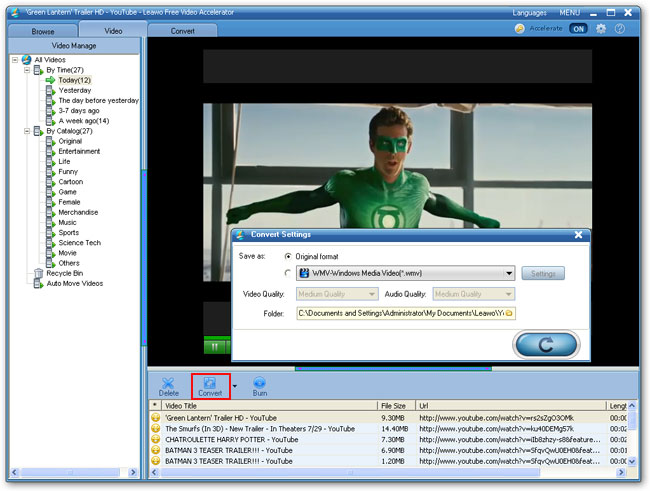Select Today(12) in the tree
650x491 pixels.
point(74,80)
